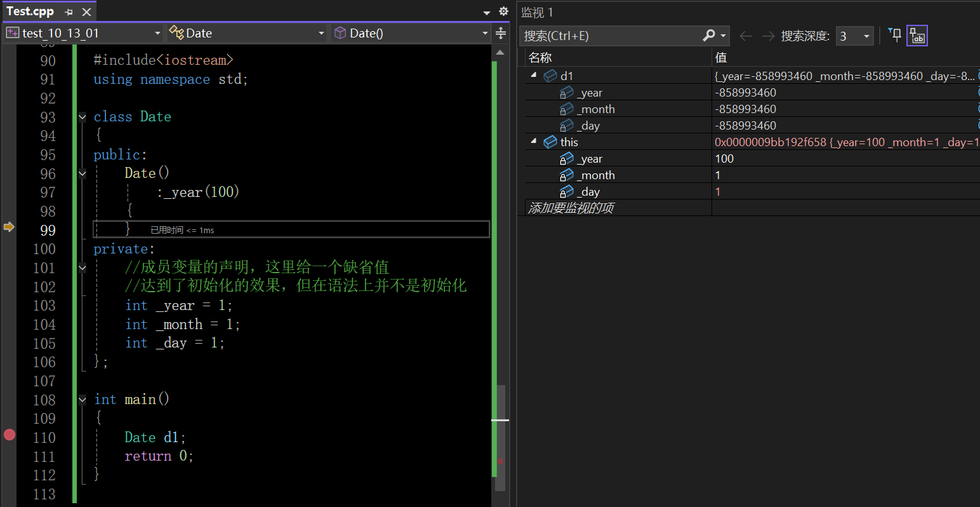
Task: Open the active documents list arrow
Action: point(487,13)
